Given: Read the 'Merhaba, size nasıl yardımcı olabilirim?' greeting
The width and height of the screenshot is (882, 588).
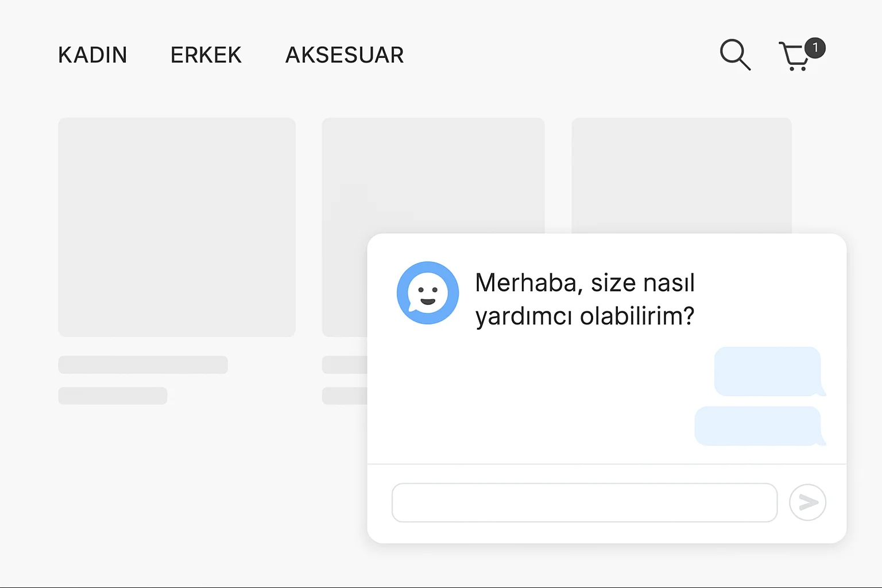Looking at the screenshot, I should (585, 299).
